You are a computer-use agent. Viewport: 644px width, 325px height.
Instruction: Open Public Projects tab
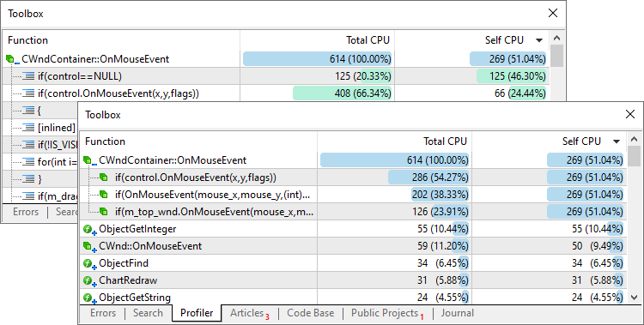(x=387, y=313)
